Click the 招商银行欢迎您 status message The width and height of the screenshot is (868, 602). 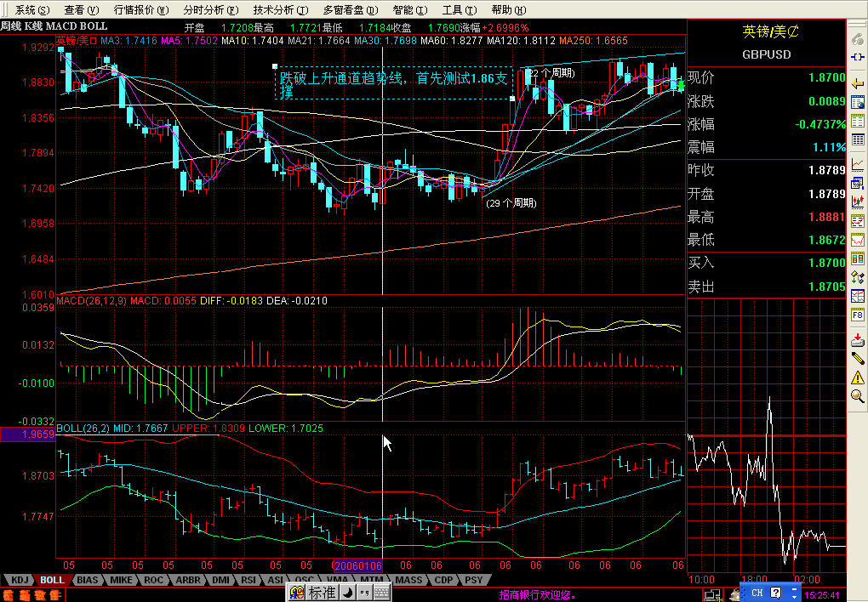click(537, 595)
